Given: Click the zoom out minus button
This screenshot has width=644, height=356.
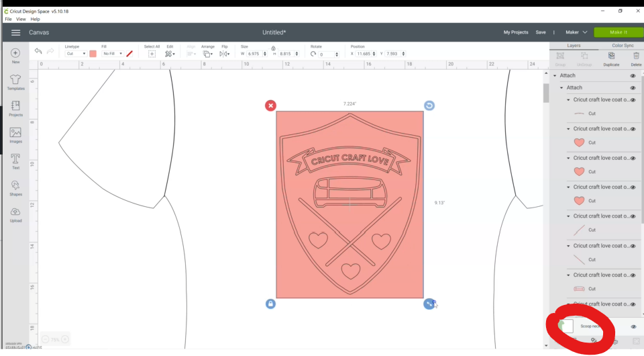Looking at the screenshot, I should point(46,340).
